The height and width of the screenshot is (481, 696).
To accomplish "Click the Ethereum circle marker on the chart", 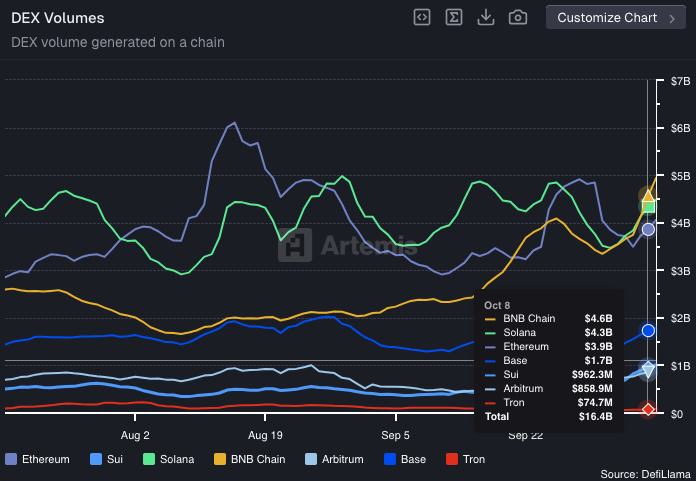I will (648, 229).
